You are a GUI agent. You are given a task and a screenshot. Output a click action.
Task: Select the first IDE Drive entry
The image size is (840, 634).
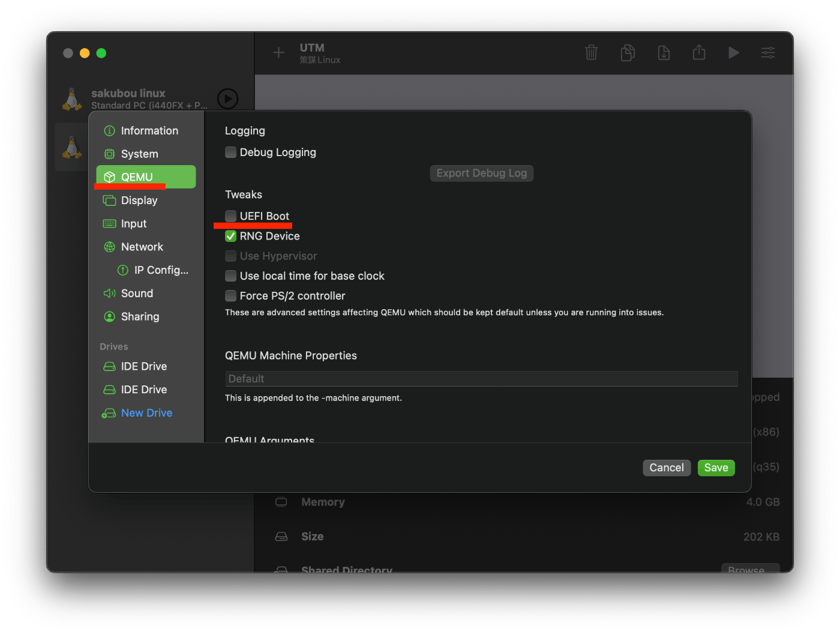pyautogui.click(x=146, y=366)
